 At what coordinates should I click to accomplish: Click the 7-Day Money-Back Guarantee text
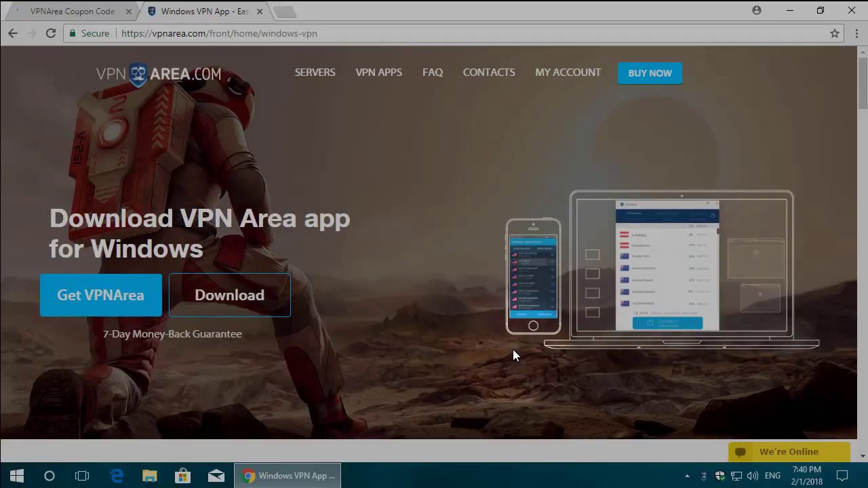click(x=172, y=333)
